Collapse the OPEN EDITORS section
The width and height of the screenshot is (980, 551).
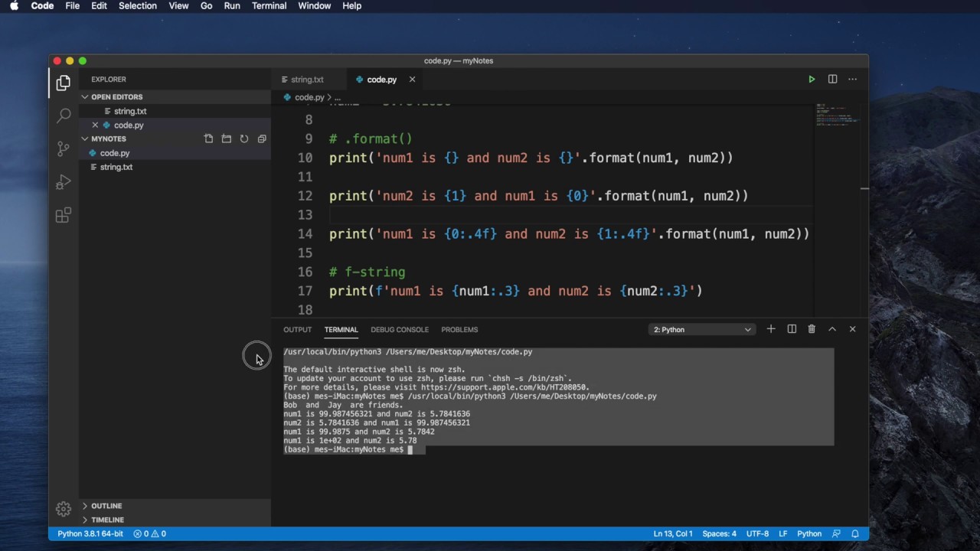[x=116, y=97]
